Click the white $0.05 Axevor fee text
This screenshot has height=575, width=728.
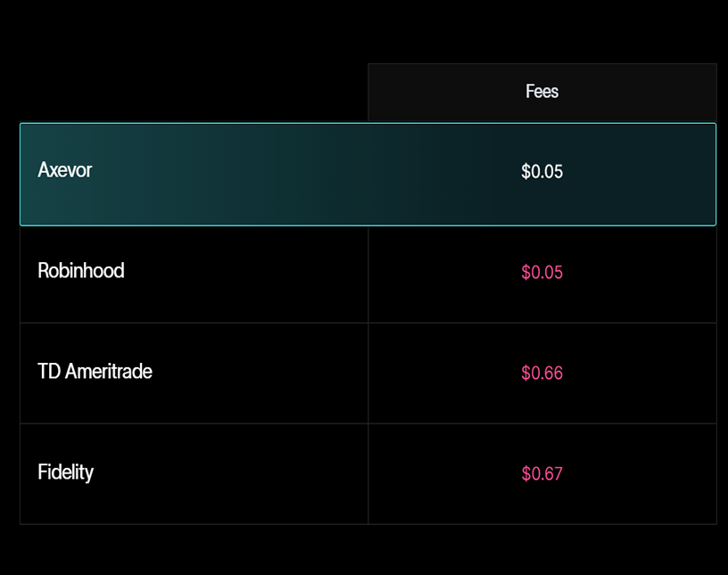click(542, 171)
